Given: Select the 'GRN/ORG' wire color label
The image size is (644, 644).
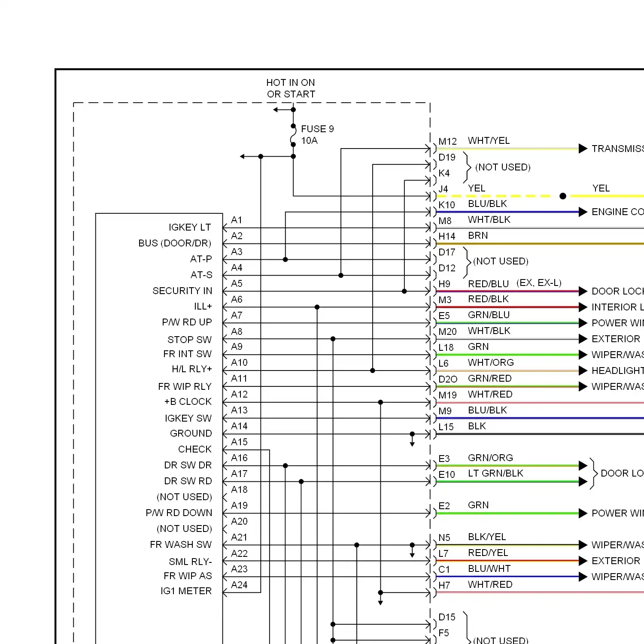Looking at the screenshot, I should coord(490,458).
